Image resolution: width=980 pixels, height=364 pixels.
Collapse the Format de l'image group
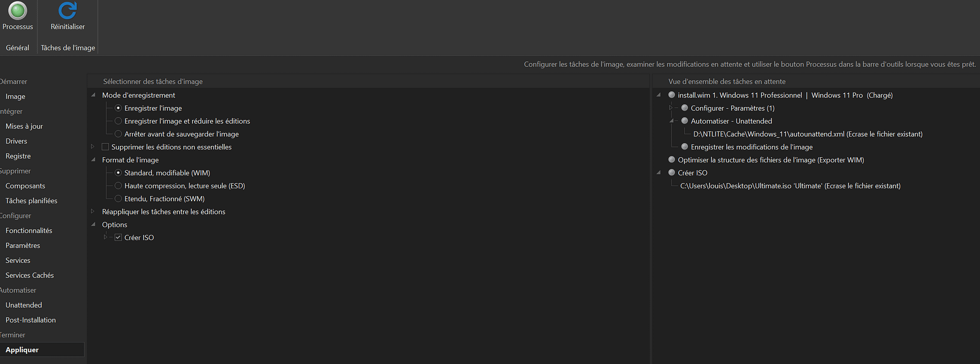click(93, 160)
